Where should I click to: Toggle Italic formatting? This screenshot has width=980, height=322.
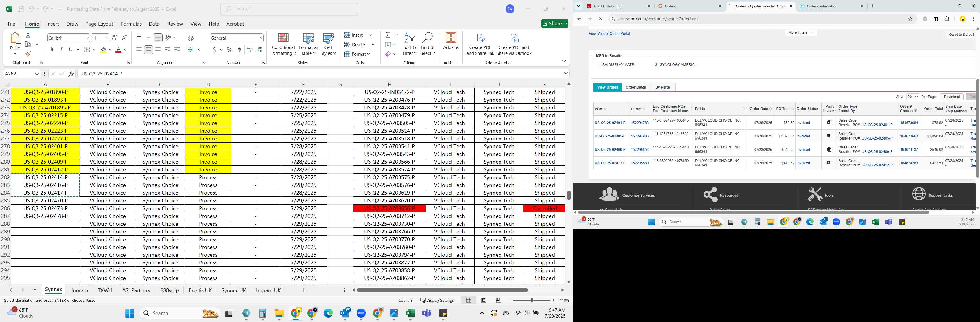(61, 50)
